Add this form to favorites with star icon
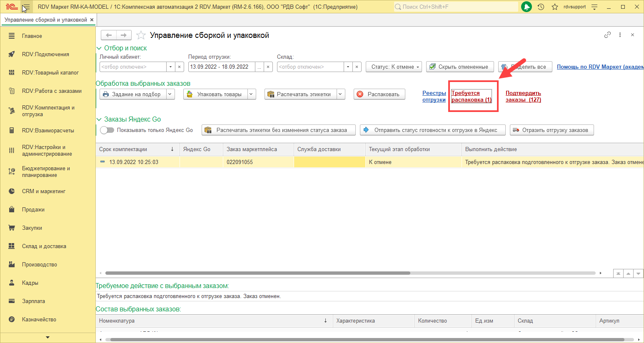This screenshot has height=343, width=644. click(x=141, y=35)
